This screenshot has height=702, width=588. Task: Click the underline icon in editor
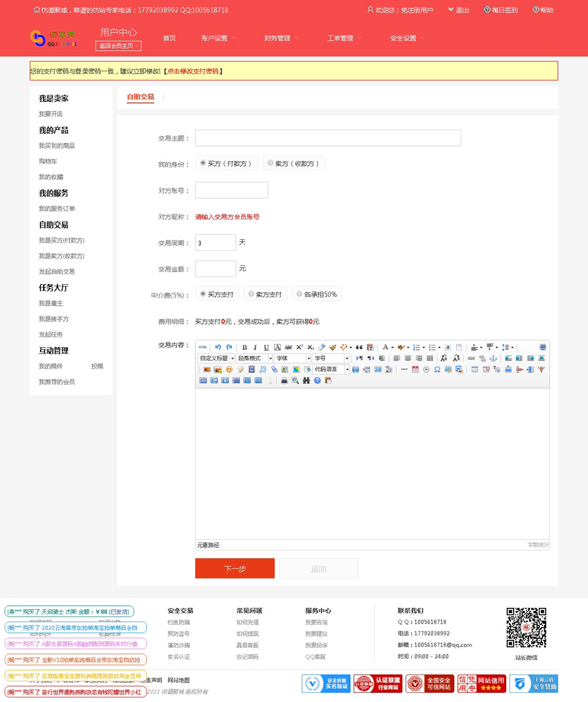[x=266, y=347]
